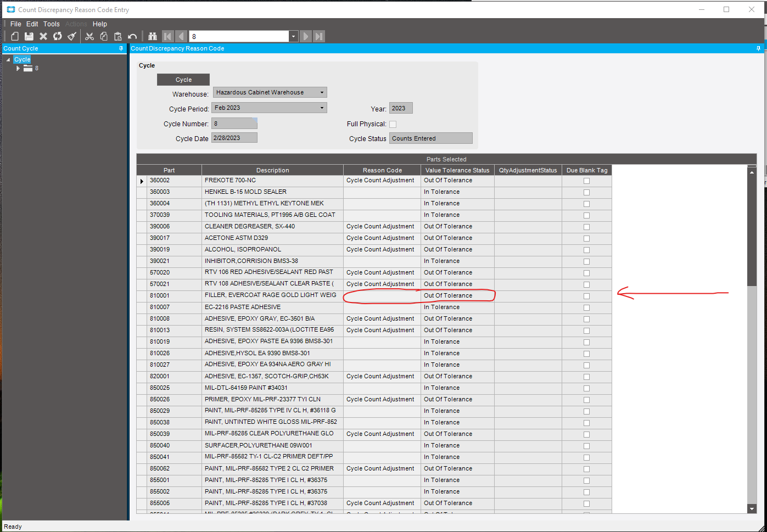
Task: Click the Copy toolbar icon
Action: tap(104, 36)
